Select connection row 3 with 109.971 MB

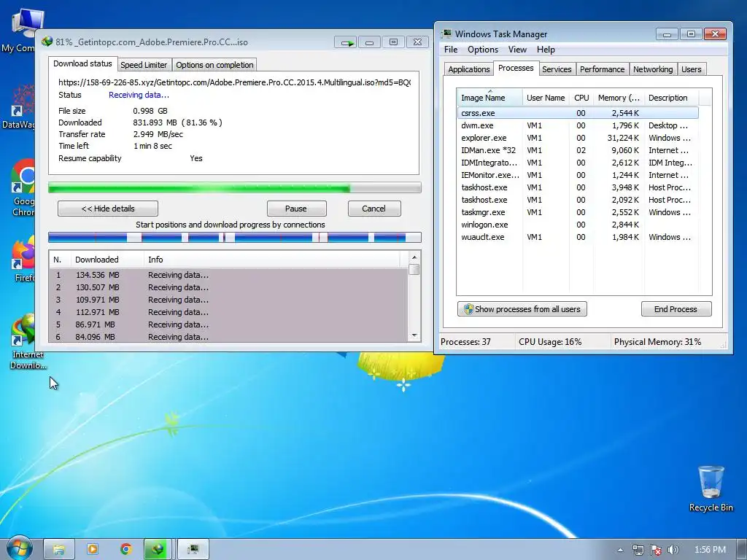coord(228,300)
